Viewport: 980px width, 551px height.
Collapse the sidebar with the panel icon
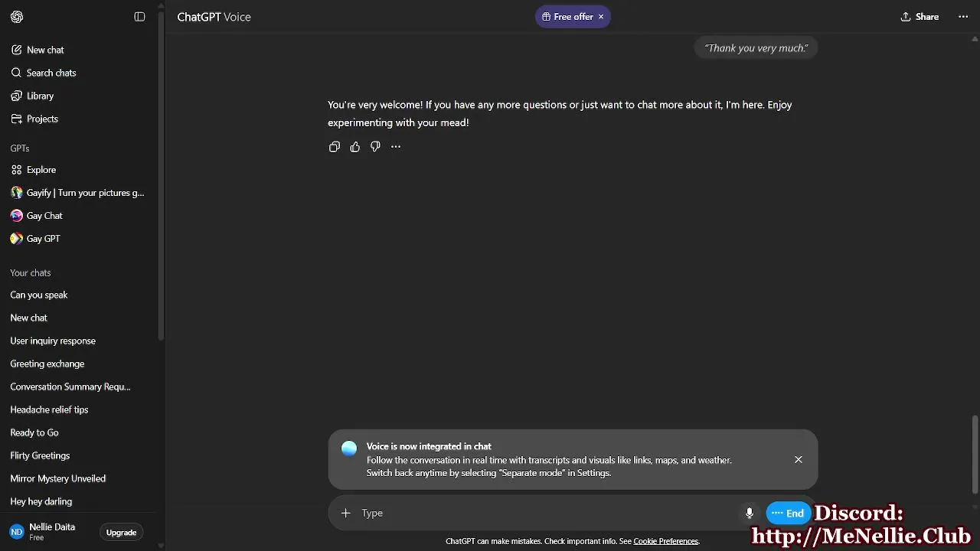coord(139,17)
